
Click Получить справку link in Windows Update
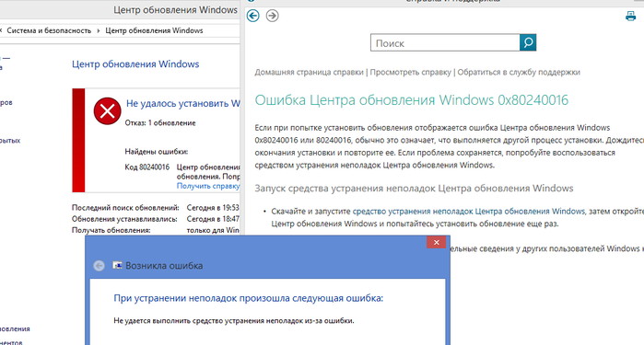tap(208, 186)
